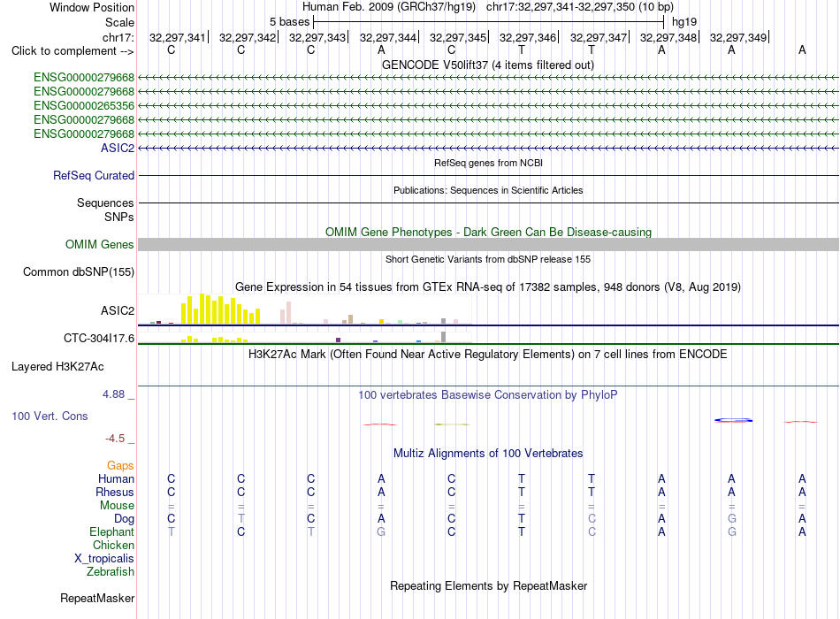Click the gray OMIM Genes bar
Viewport: 840px width, 619px height.
[x=489, y=244]
